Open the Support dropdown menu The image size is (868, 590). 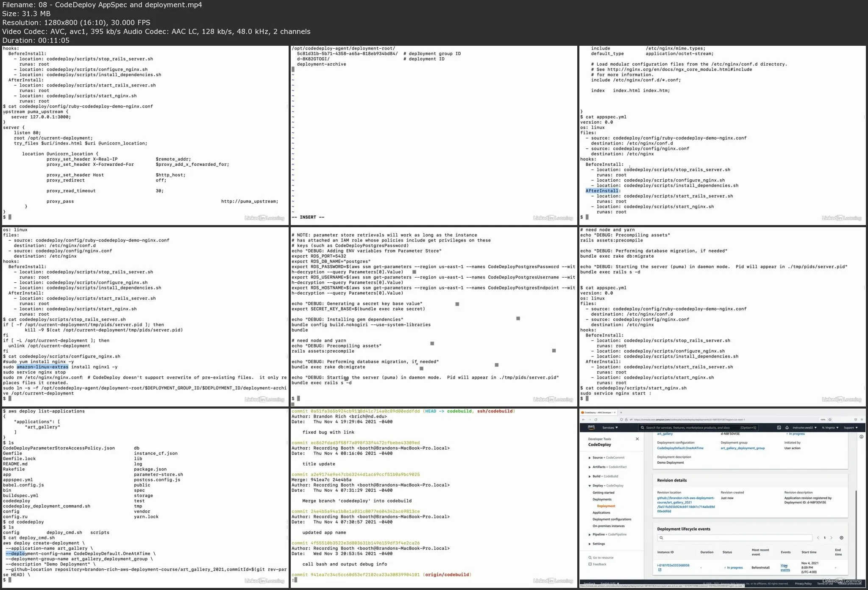851,428
